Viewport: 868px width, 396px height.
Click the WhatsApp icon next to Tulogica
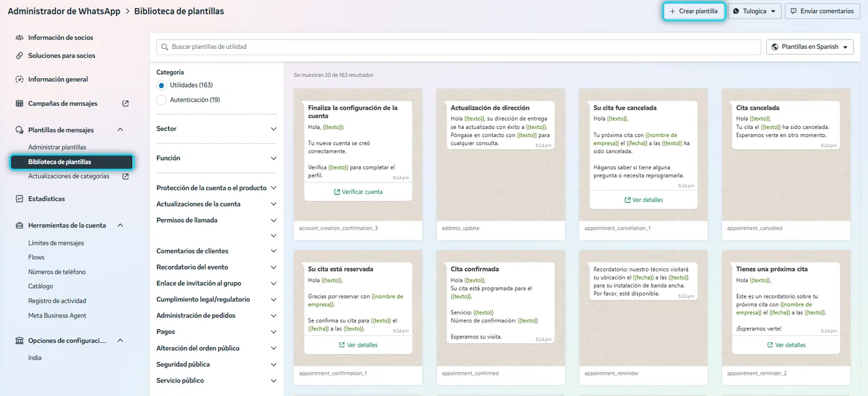coord(736,11)
